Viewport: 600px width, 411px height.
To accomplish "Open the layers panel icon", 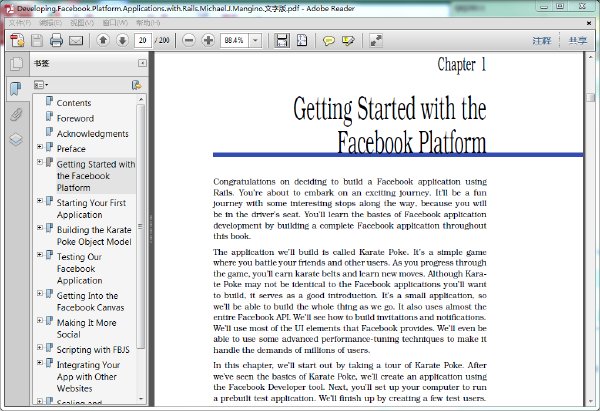I will [x=16, y=140].
